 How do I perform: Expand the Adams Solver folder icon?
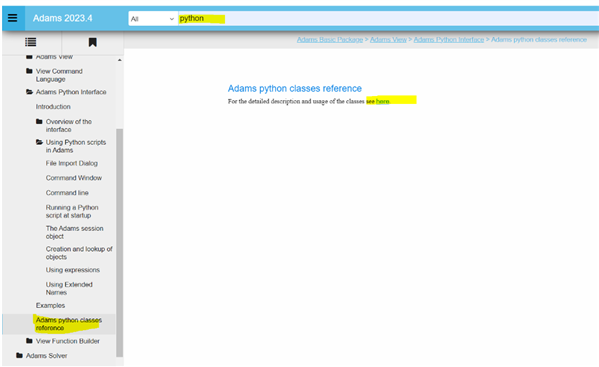click(19, 355)
